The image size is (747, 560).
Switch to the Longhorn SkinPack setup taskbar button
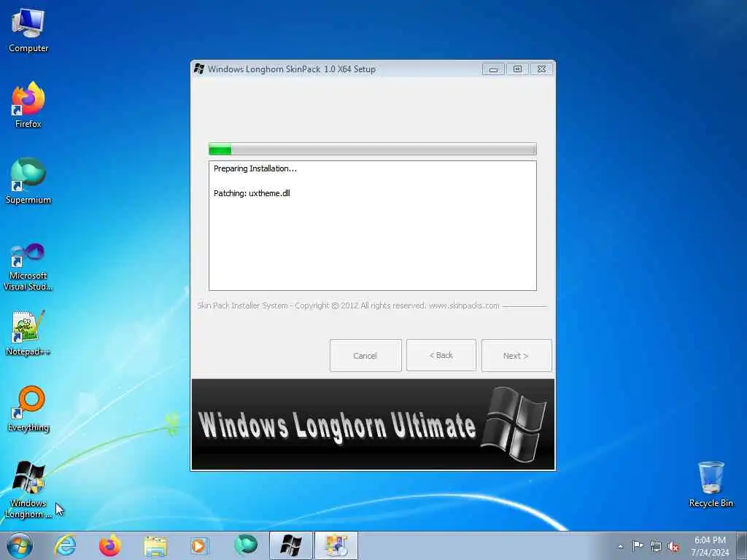[x=291, y=545]
